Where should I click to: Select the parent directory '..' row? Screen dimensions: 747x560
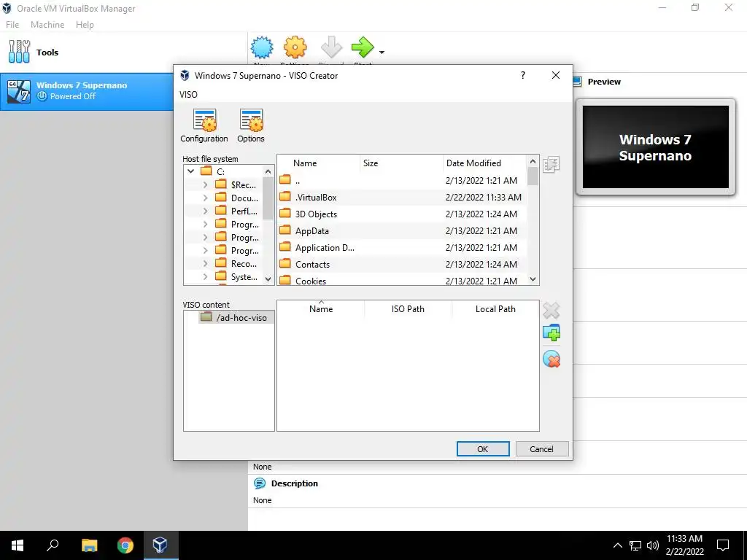click(x=402, y=181)
